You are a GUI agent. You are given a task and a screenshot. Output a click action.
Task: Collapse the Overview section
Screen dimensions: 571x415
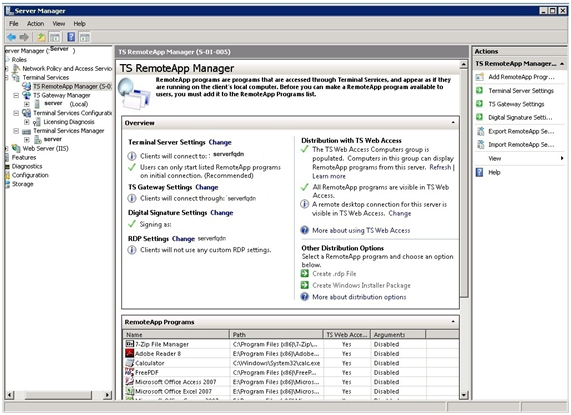coord(453,123)
